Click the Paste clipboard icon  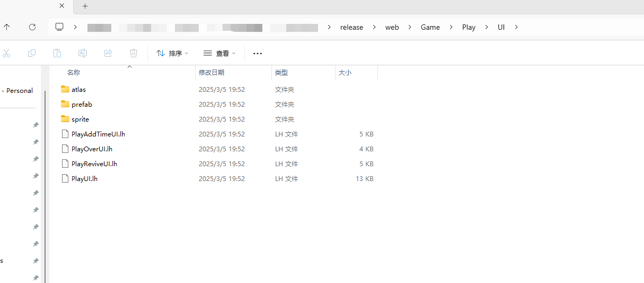(57, 53)
